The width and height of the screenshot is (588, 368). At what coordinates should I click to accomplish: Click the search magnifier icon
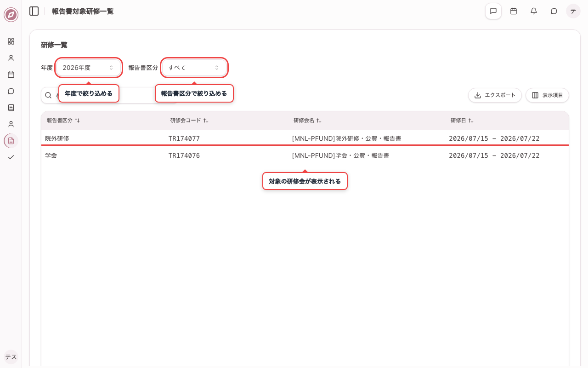[x=48, y=95]
